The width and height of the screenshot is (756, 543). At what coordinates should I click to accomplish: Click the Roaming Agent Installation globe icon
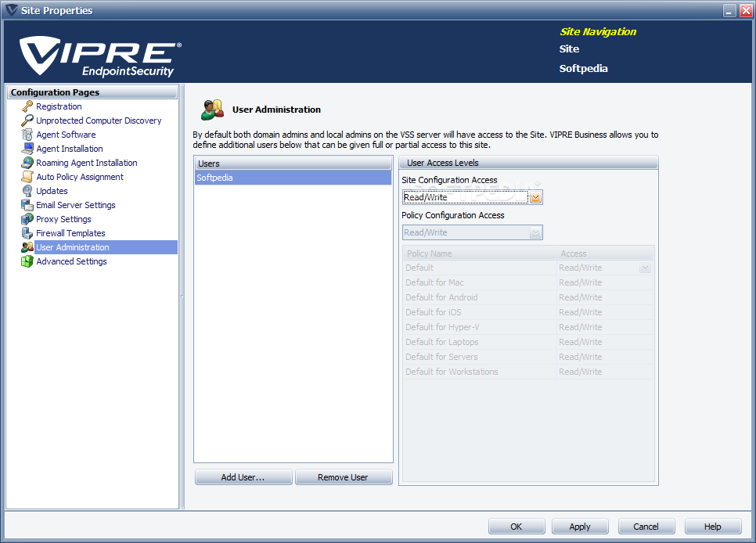(27, 163)
